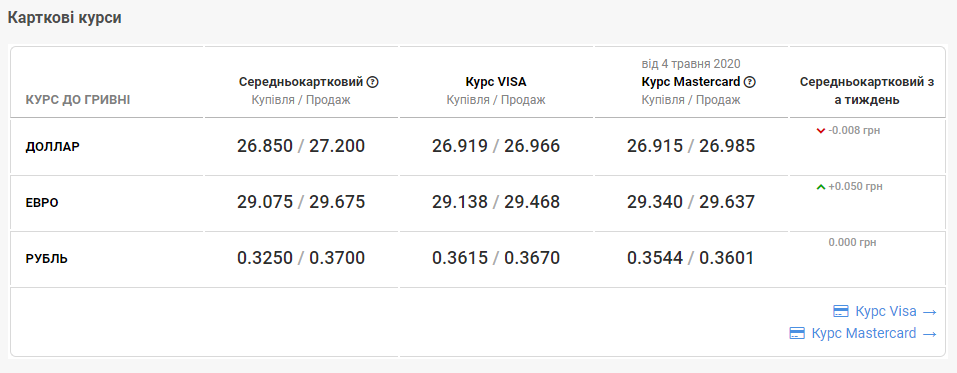Click the +0.050 грн weekly change value
957x373 pixels.
[x=855, y=187]
